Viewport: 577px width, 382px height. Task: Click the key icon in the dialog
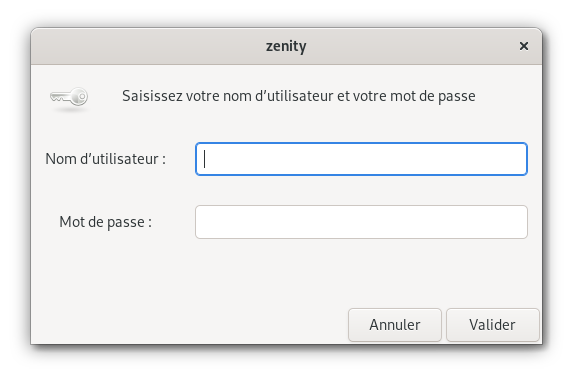coord(69,97)
